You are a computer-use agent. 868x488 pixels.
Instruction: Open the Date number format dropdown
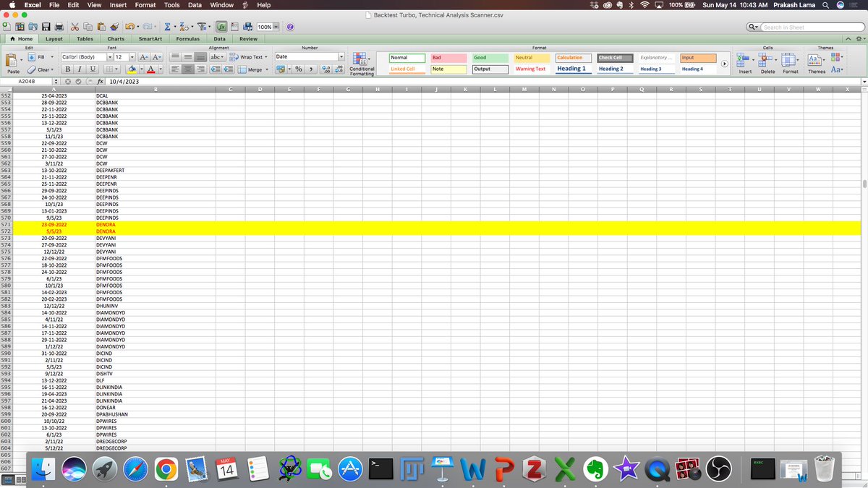pyautogui.click(x=340, y=56)
